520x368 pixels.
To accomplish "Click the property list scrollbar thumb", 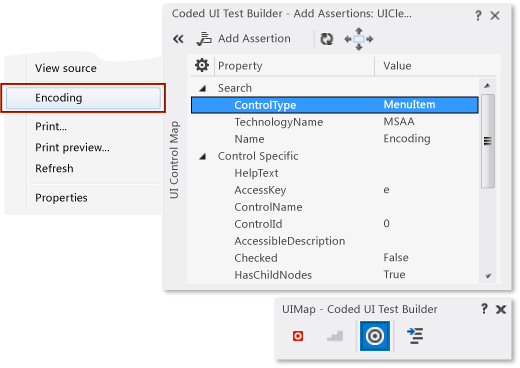I will click(x=488, y=141).
